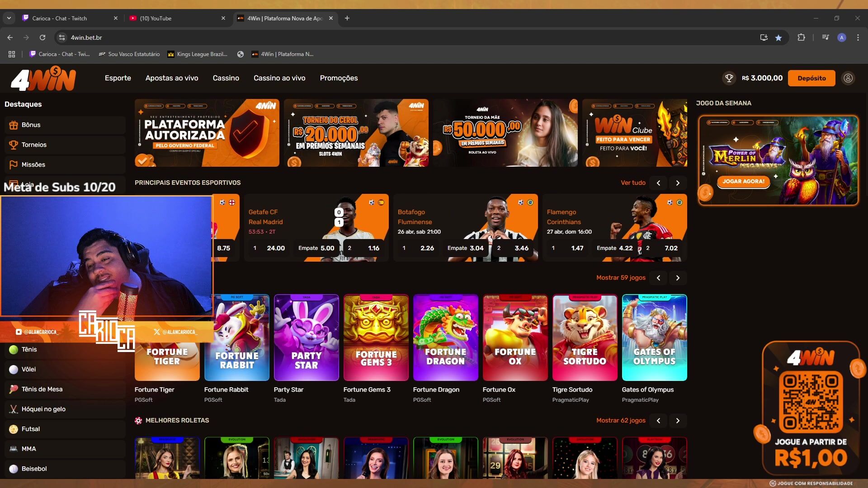868x488 pixels.
Task: Click the Bônus gift icon in sidebar
Action: pos(14,125)
